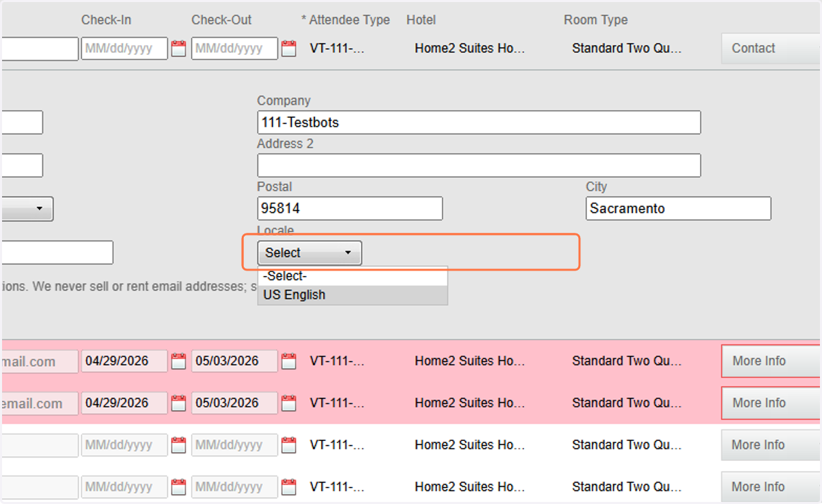
Task: Click the Contact button
Action: 771,49
